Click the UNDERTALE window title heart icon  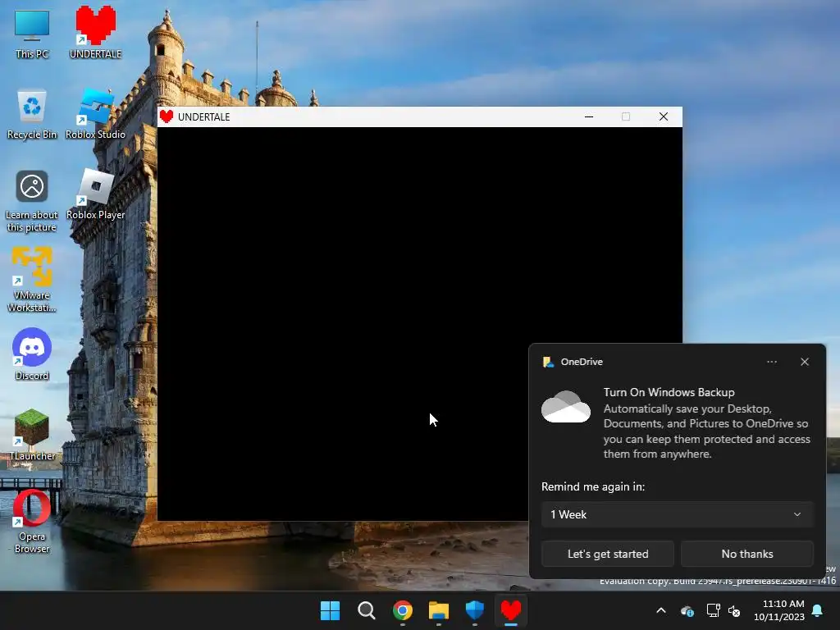click(x=167, y=116)
